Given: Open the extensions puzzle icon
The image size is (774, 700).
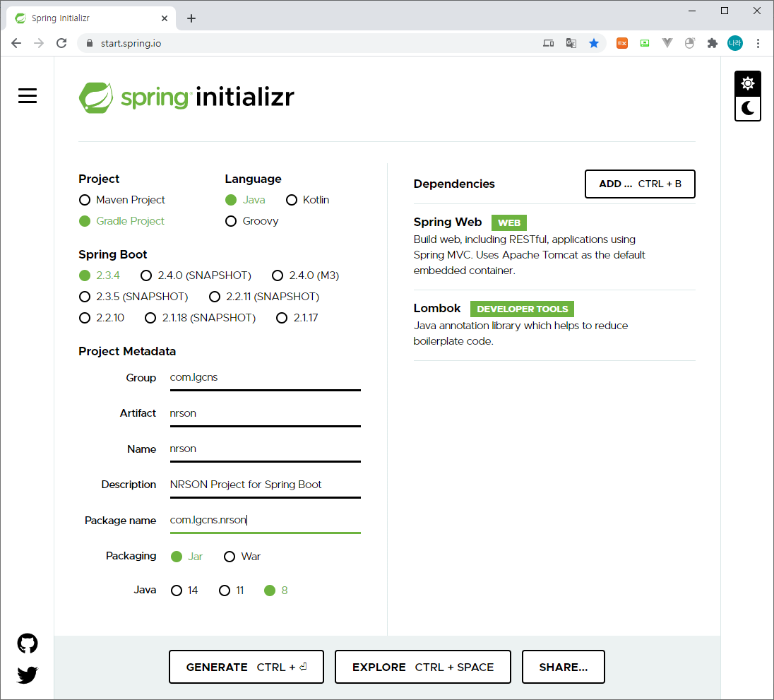Looking at the screenshot, I should (x=713, y=44).
